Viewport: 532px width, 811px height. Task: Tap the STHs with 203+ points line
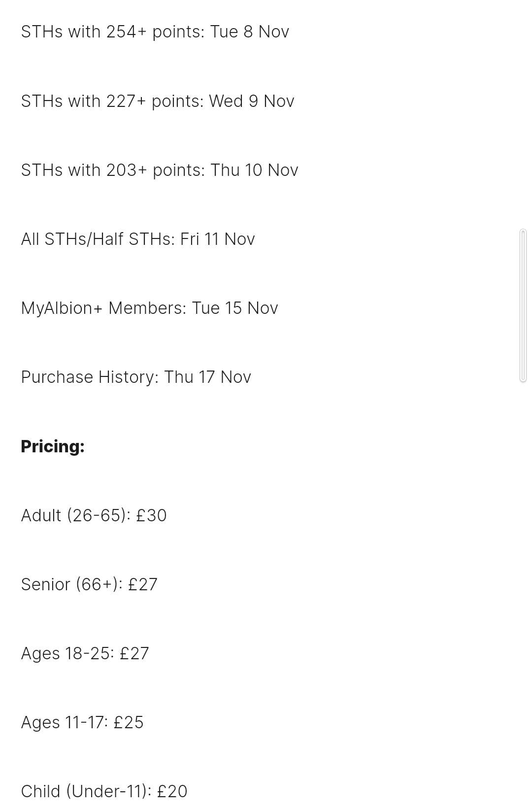point(160,170)
